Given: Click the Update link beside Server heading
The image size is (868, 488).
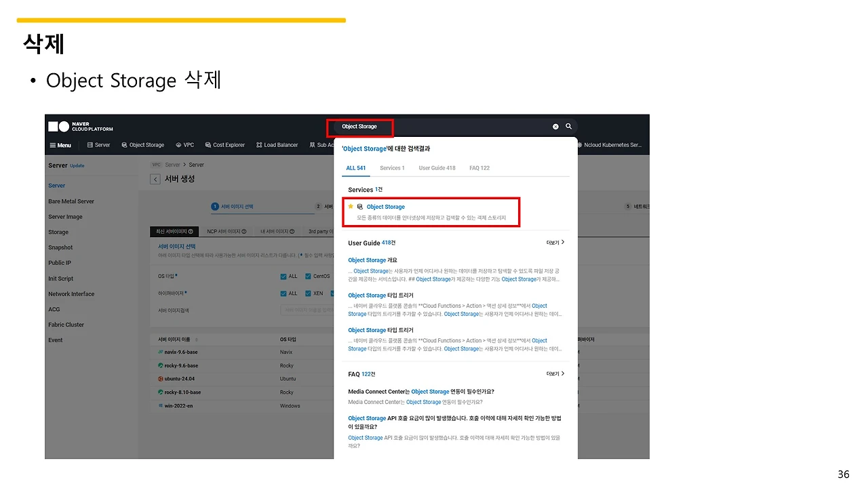Looking at the screenshot, I should click(77, 166).
